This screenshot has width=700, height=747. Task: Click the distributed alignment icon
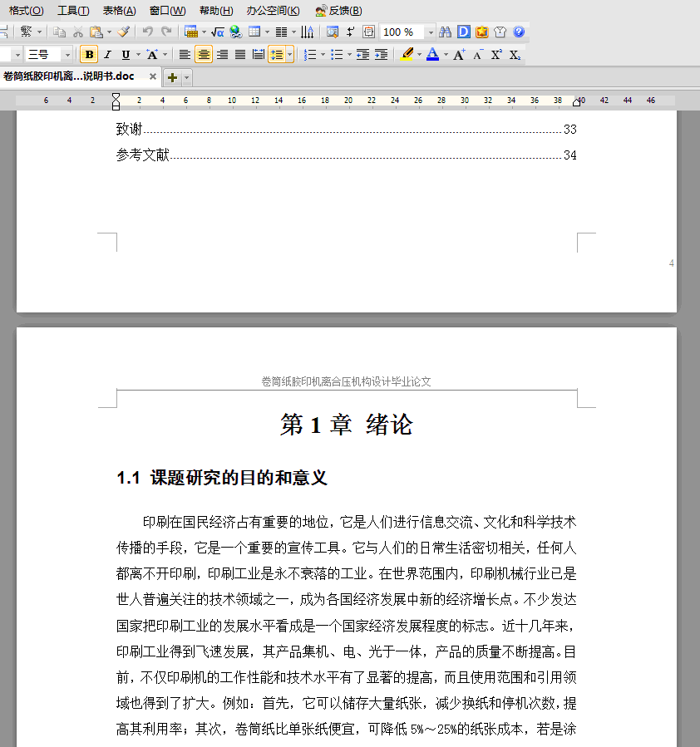(x=259, y=55)
